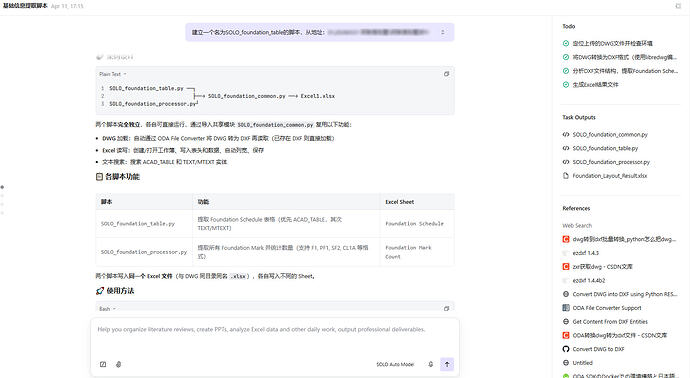Click globe icon of 'Get Content From DXF Entities'
The image size is (690, 378).
566,321
